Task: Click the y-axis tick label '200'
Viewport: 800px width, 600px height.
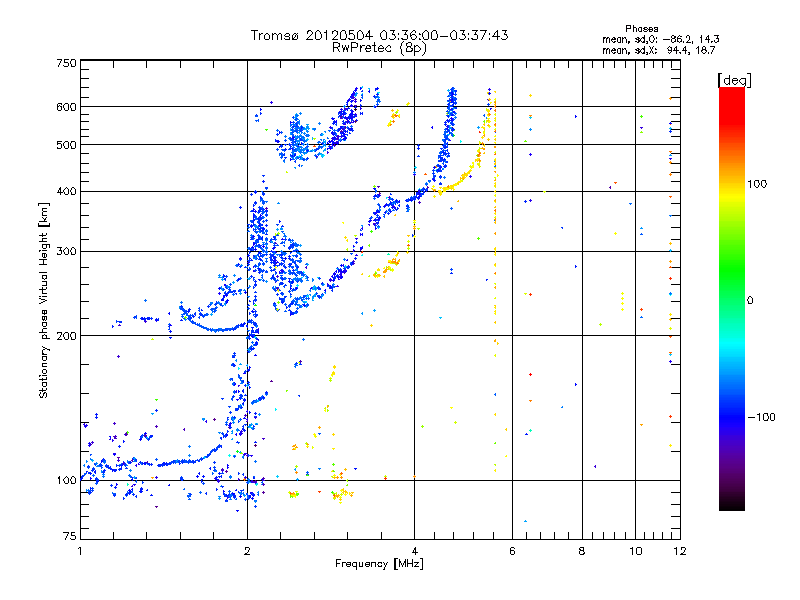Action: click(x=67, y=336)
